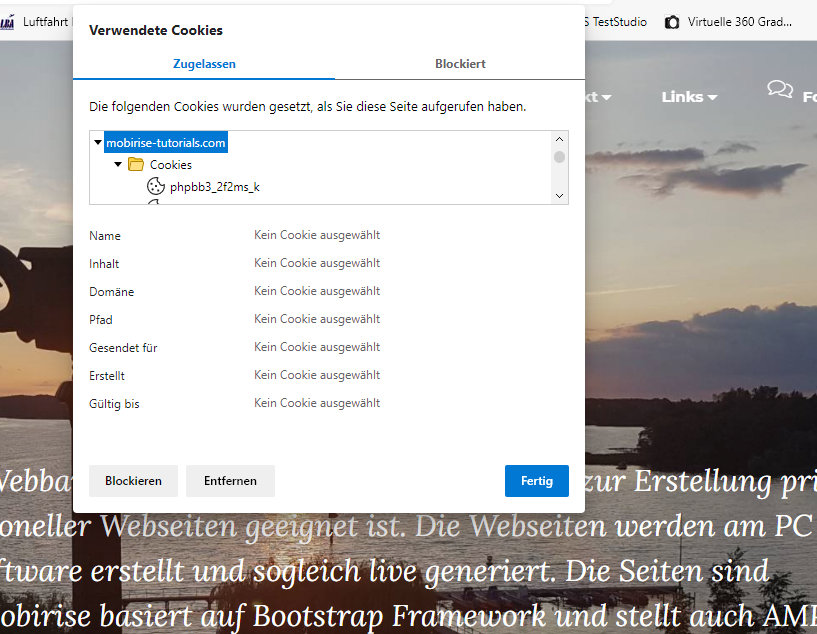Click the Cookies folder icon

coord(136,164)
